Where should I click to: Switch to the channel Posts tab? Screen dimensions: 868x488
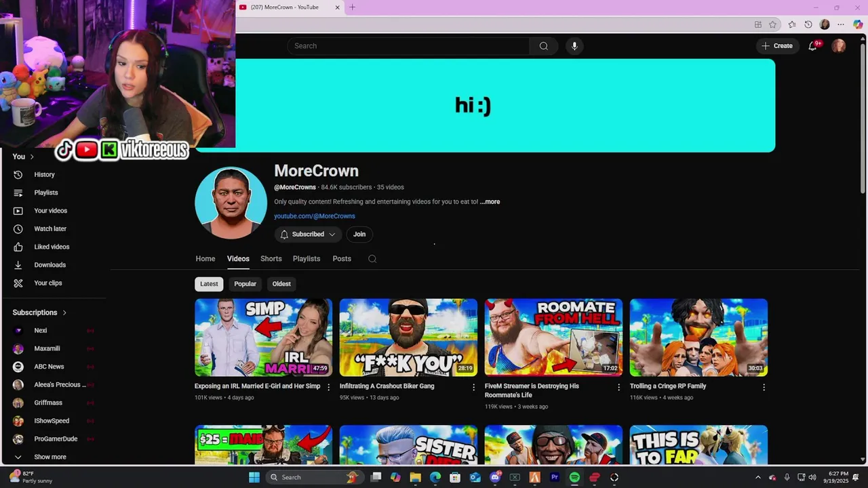342,259
